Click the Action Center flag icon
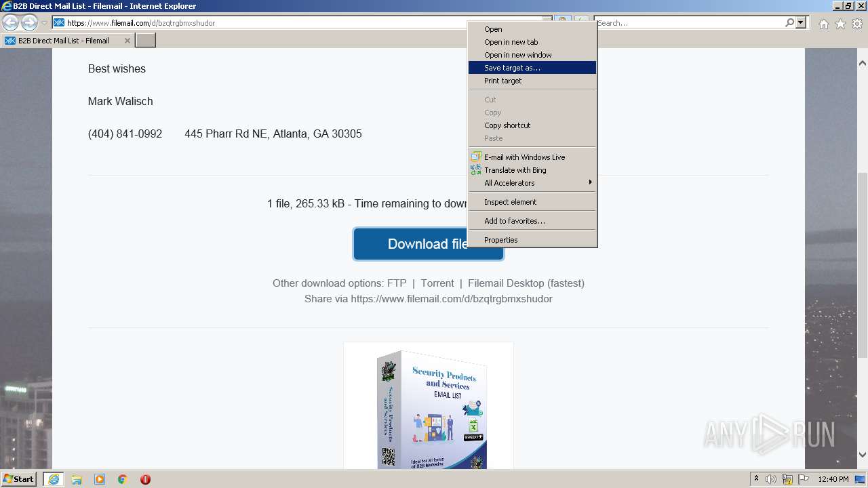Viewport: 868px width, 488px height. (x=803, y=479)
